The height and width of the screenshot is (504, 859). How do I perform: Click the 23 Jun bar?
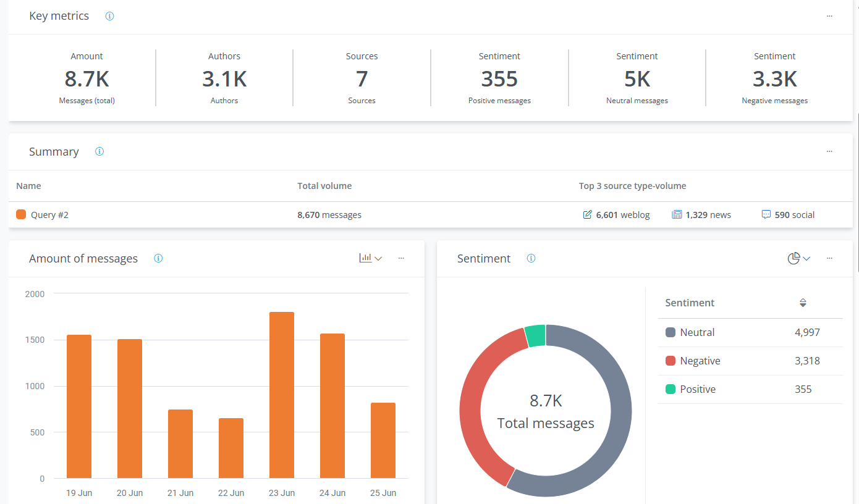[282, 395]
